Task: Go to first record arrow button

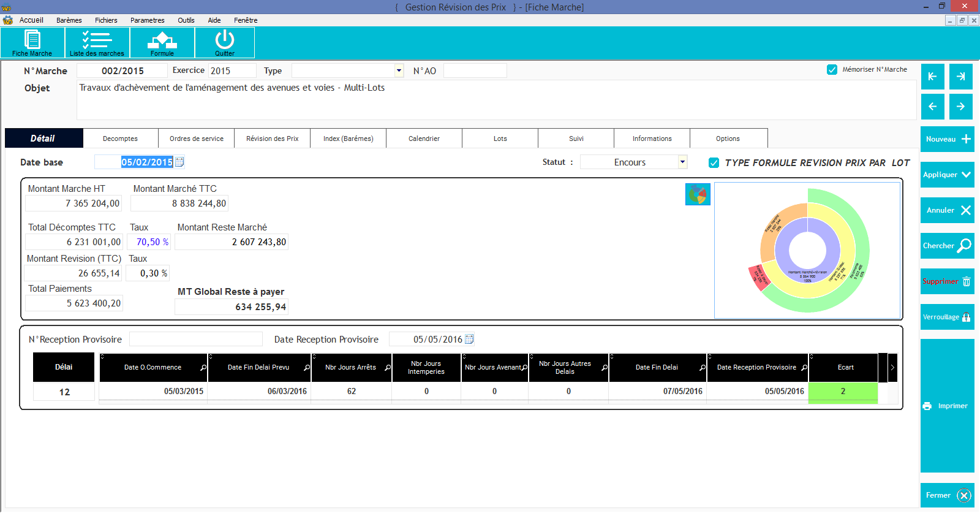Action: tap(932, 77)
